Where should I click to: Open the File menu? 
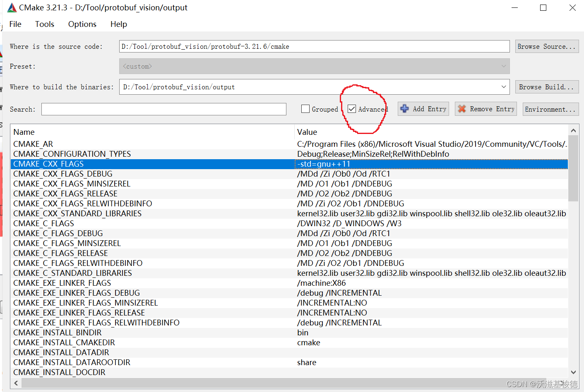tap(15, 24)
